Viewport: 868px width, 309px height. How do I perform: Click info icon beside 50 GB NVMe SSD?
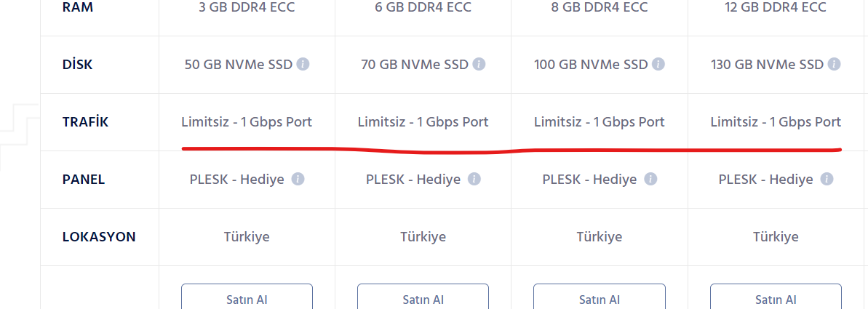pyautogui.click(x=303, y=64)
